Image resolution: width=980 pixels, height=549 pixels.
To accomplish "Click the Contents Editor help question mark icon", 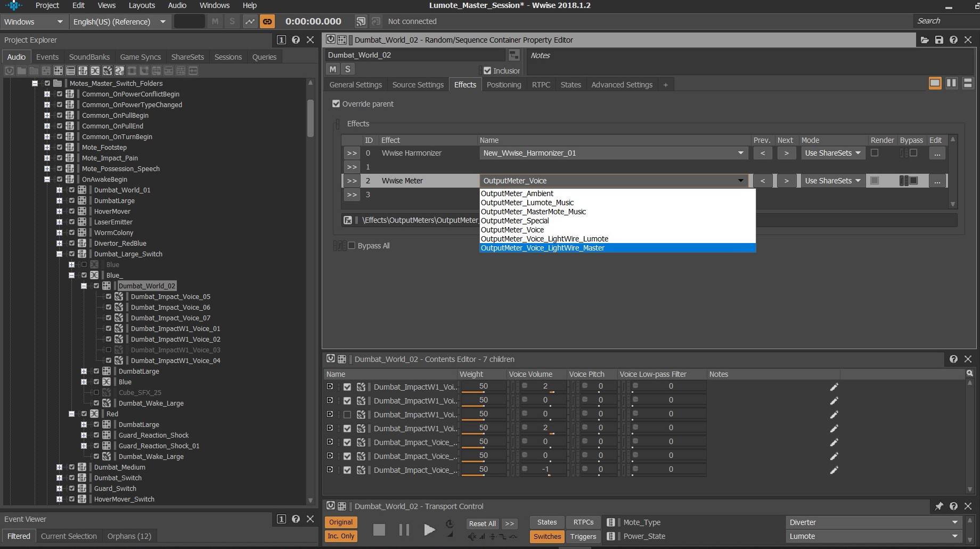I will coord(953,359).
